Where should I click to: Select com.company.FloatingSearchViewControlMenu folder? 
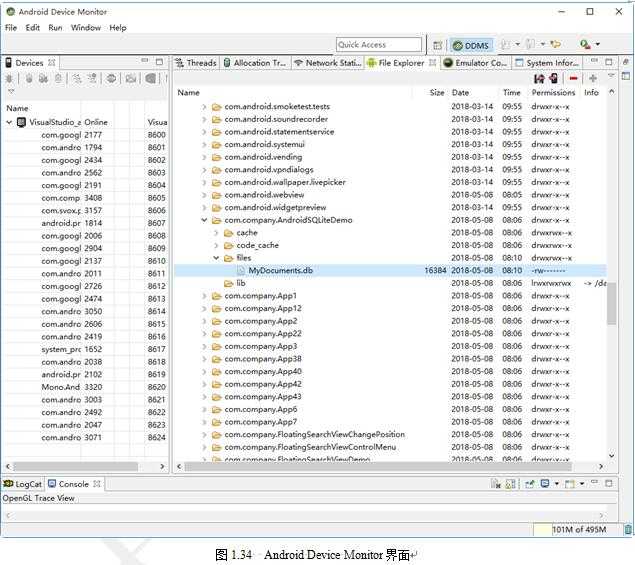[x=310, y=447]
